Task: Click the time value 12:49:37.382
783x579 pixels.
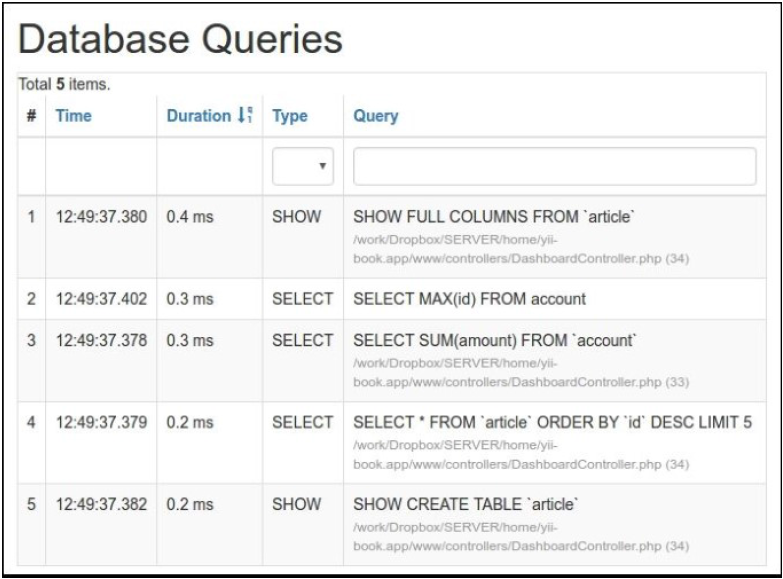Action: 101,505
